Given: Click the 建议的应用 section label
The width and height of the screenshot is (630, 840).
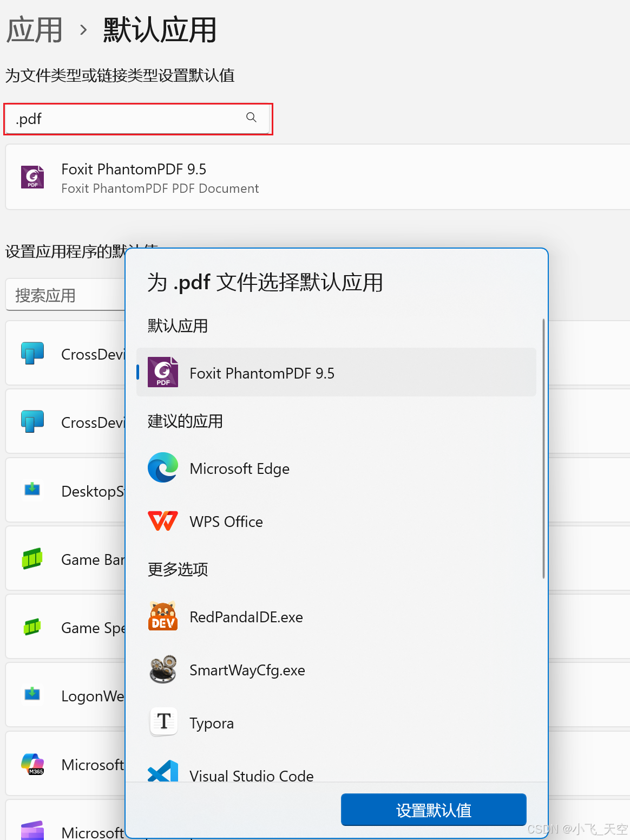Looking at the screenshot, I should (x=186, y=421).
